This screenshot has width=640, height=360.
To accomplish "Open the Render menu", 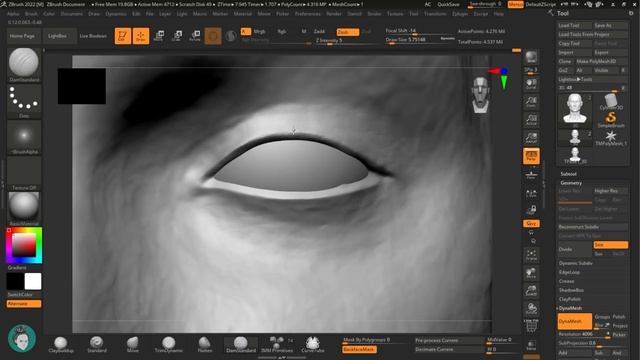I will click(x=333, y=14).
